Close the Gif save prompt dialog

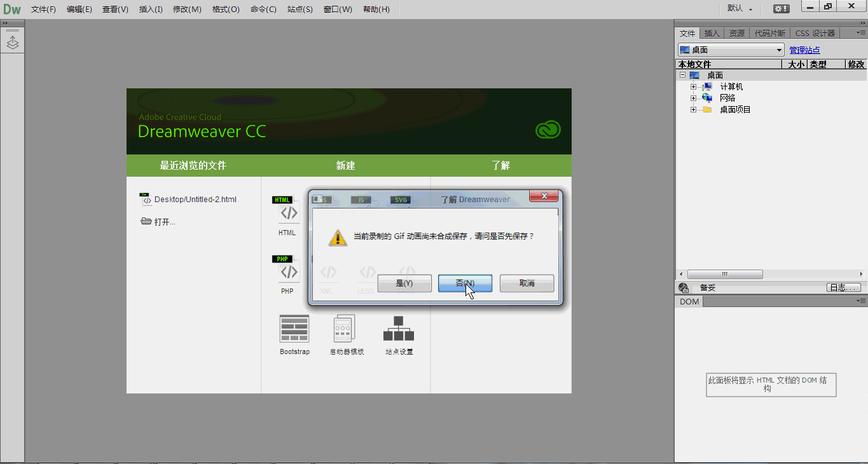544,196
